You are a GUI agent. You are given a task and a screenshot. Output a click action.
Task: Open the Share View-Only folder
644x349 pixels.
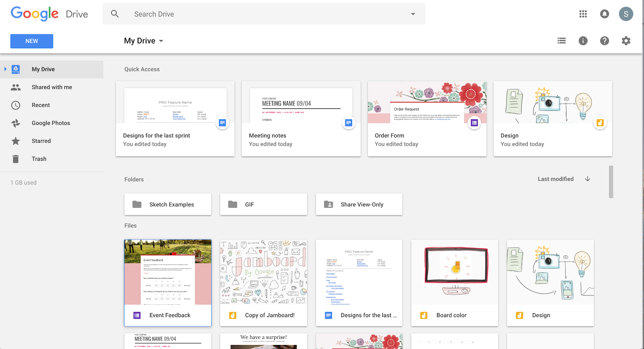(x=359, y=204)
